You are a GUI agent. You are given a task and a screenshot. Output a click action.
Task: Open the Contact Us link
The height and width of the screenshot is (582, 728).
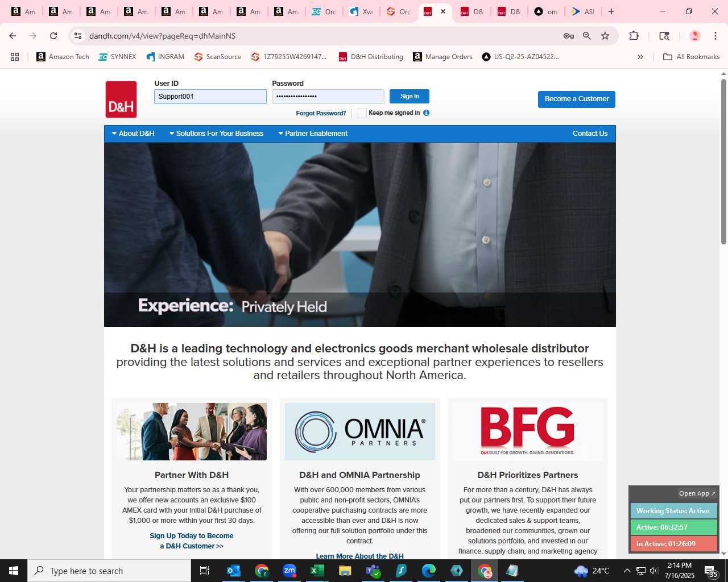(590, 134)
